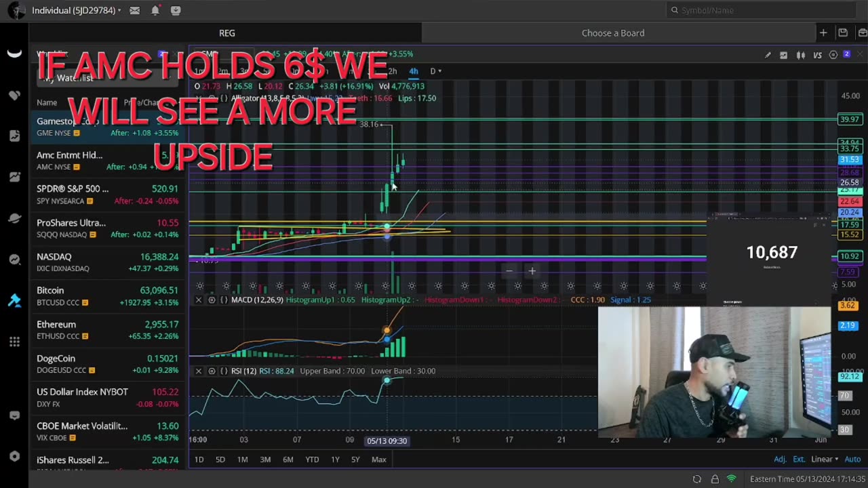The height and width of the screenshot is (488, 868).
Task: Expand the D timeframe dropdown
Action: [x=435, y=71]
